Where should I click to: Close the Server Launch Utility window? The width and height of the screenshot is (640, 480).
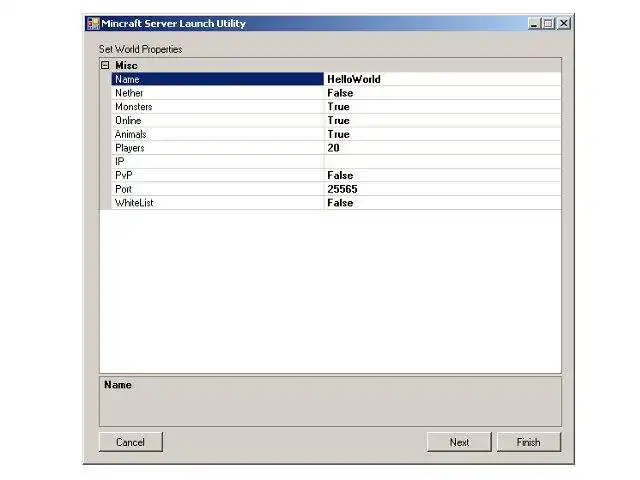point(564,24)
